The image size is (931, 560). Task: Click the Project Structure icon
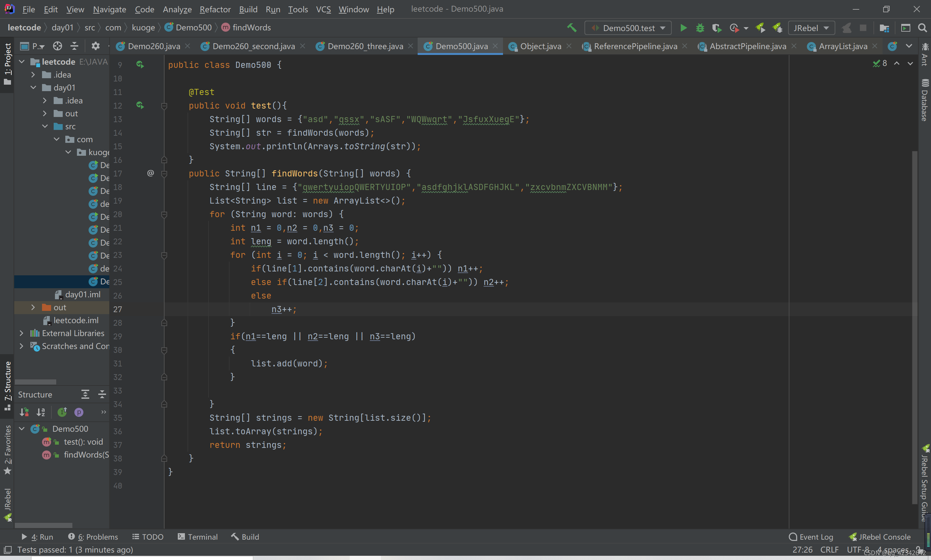884,28
